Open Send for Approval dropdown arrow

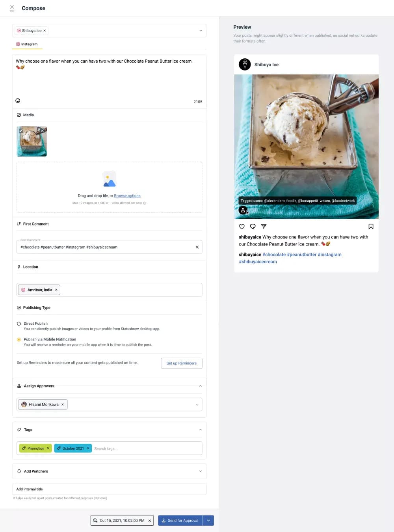pos(208,521)
